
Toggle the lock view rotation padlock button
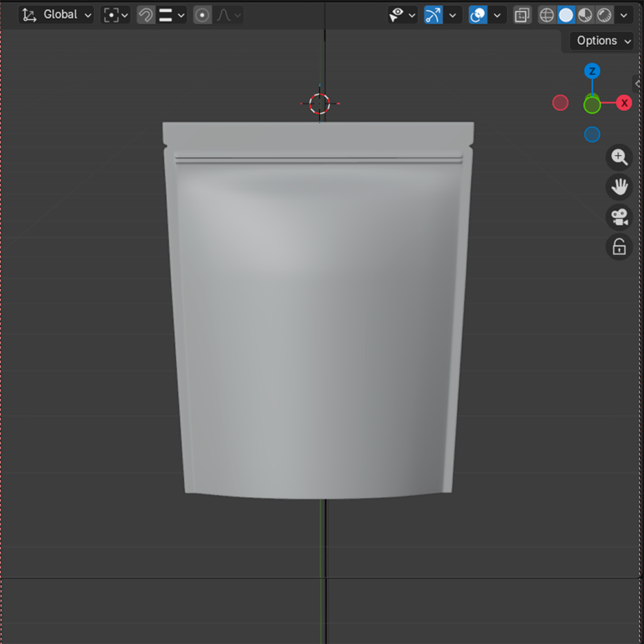click(619, 247)
